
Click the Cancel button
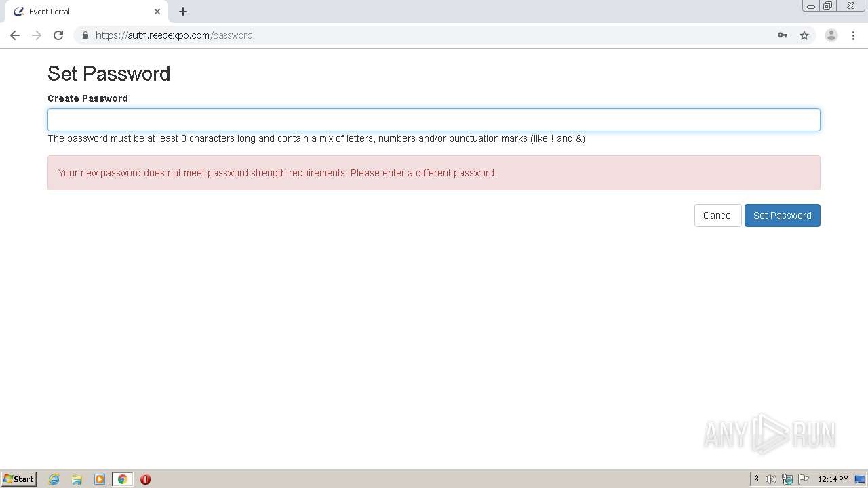point(718,216)
